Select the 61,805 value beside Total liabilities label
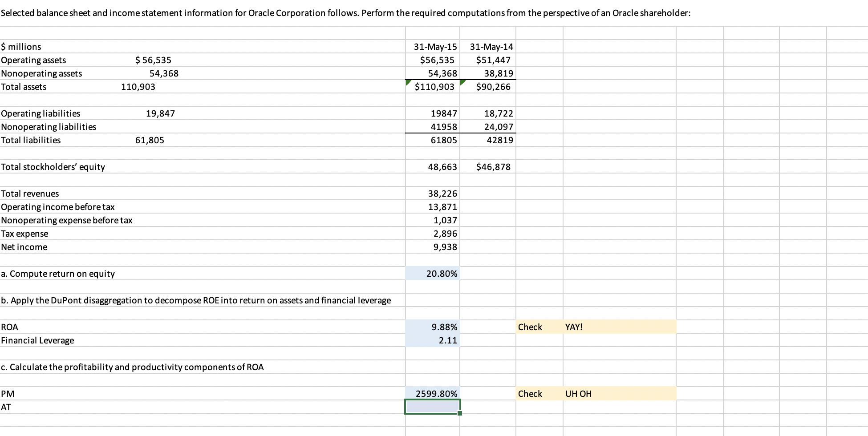Viewport: 868px width, 436px height. (x=150, y=140)
